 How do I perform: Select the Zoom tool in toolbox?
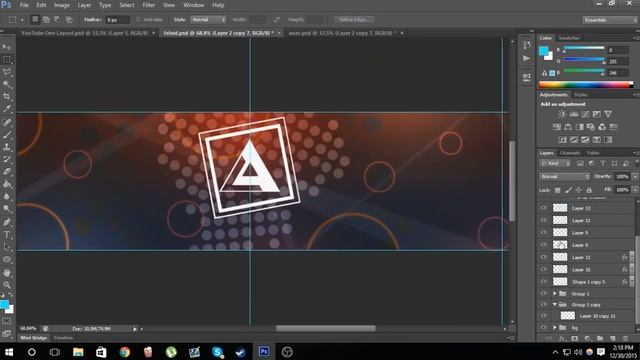(x=7, y=285)
